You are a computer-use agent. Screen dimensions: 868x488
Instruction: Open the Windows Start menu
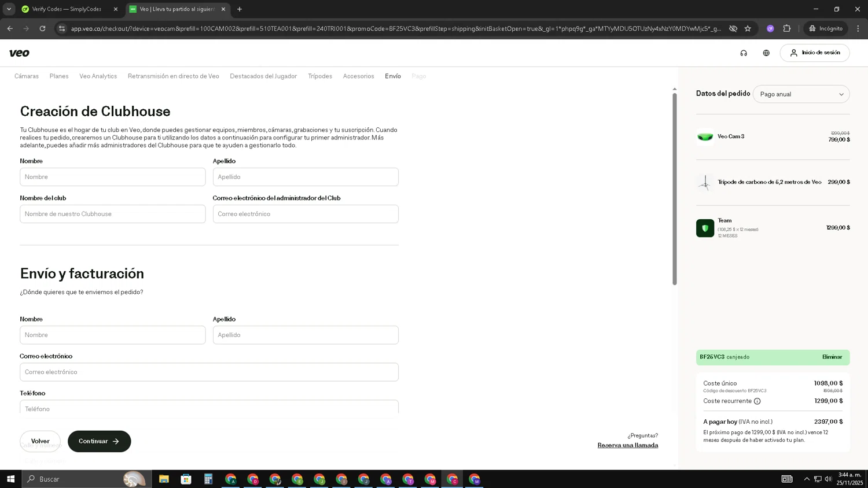coord(10,479)
